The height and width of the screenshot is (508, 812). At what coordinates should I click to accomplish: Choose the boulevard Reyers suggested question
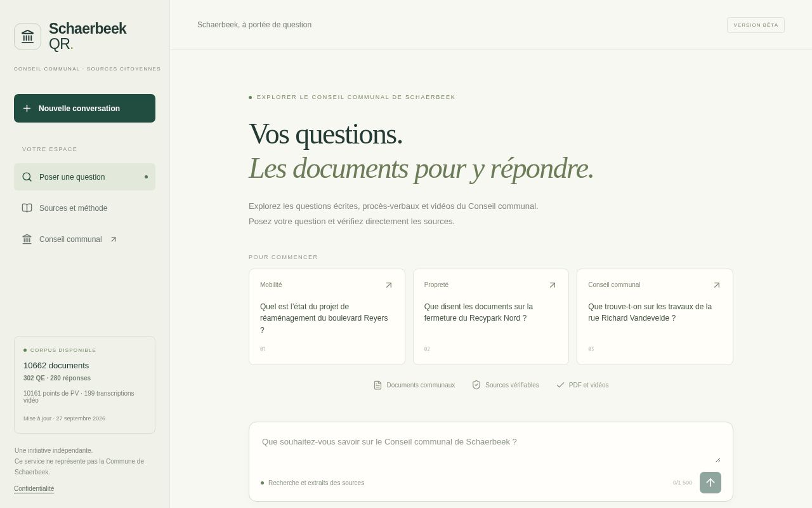327,317
